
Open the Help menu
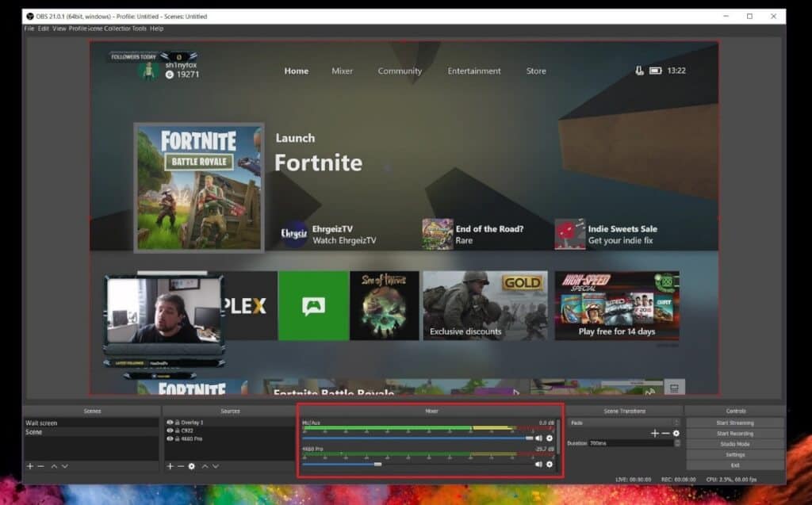[156, 29]
